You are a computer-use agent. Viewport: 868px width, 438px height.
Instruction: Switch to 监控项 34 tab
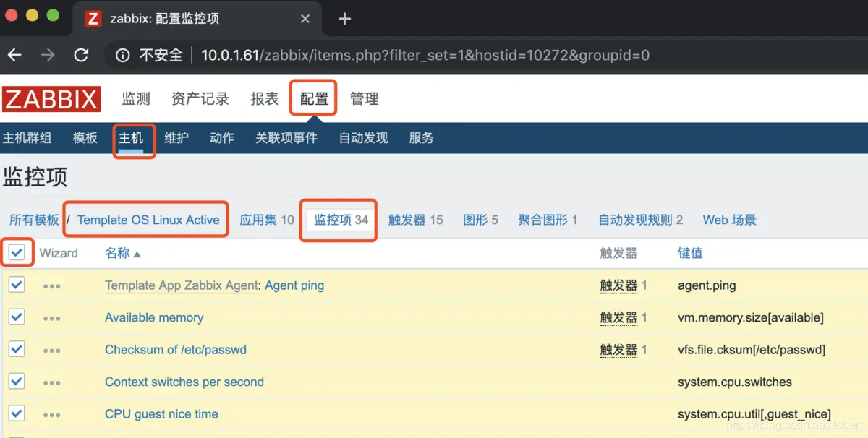(x=341, y=220)
